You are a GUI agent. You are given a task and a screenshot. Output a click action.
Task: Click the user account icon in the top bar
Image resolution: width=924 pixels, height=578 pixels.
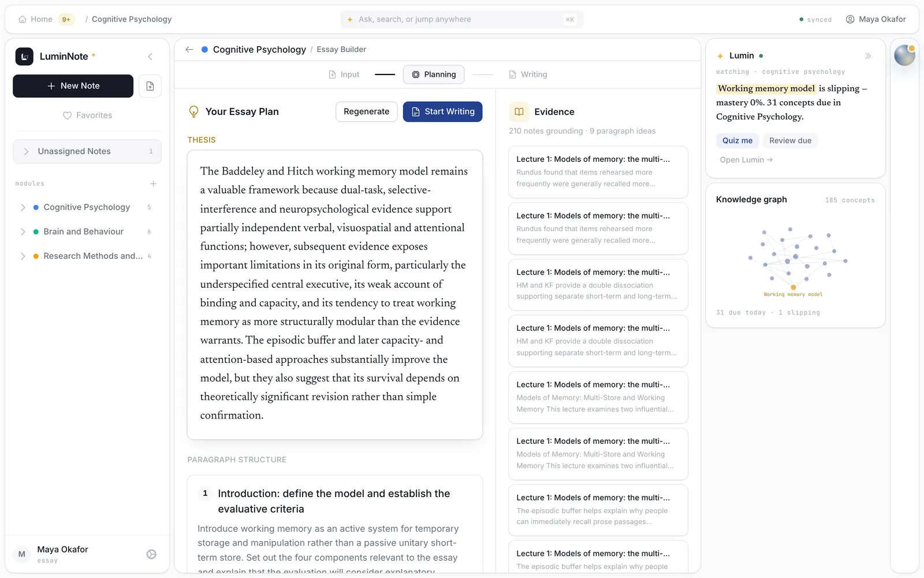(850, 19)
